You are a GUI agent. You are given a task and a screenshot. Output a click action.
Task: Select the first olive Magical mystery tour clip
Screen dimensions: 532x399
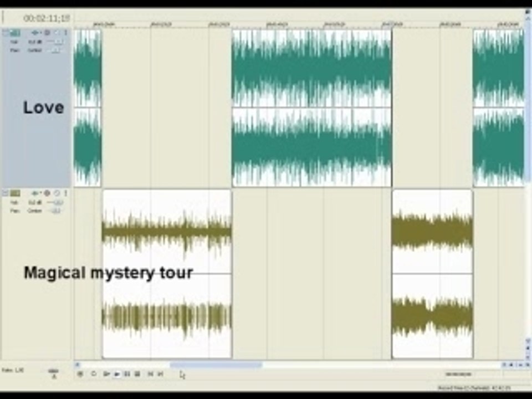167,274
